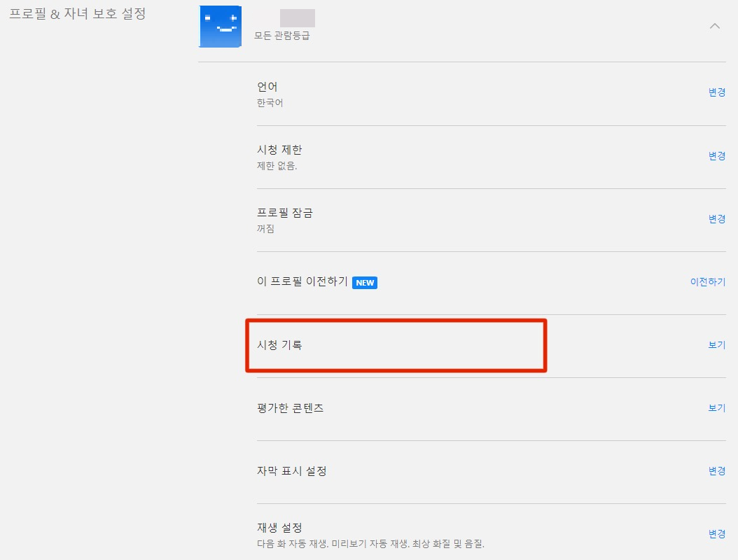Click the NEW badge next to profile transfer
The image size is (738, 560).
pyautogui.click(x=364, y=282)
